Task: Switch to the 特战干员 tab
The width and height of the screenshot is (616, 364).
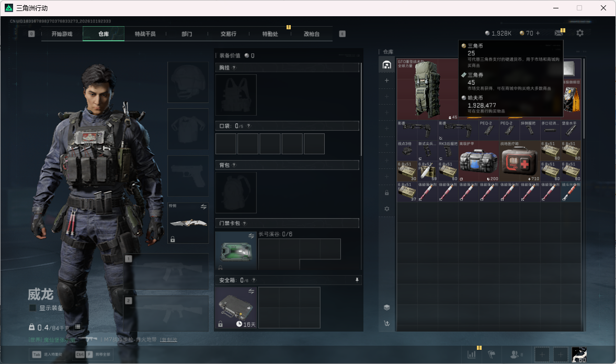Action: click(145, 34)
